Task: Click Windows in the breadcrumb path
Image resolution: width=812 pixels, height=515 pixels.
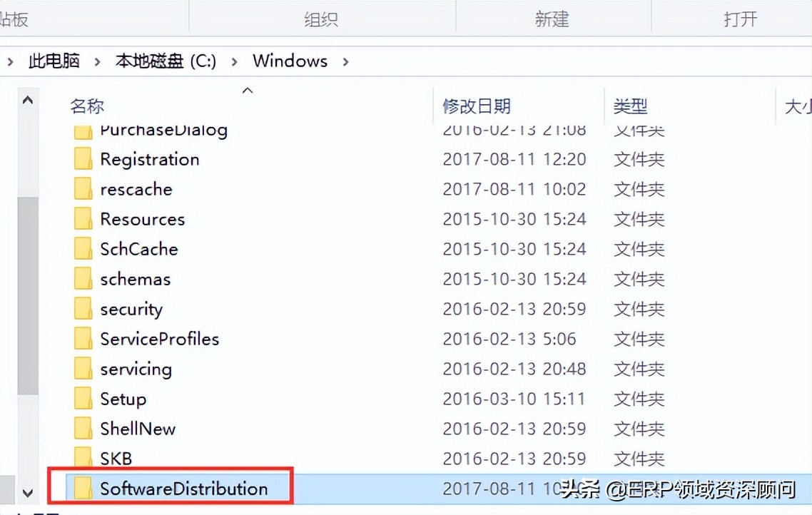Action: [290, 61]
